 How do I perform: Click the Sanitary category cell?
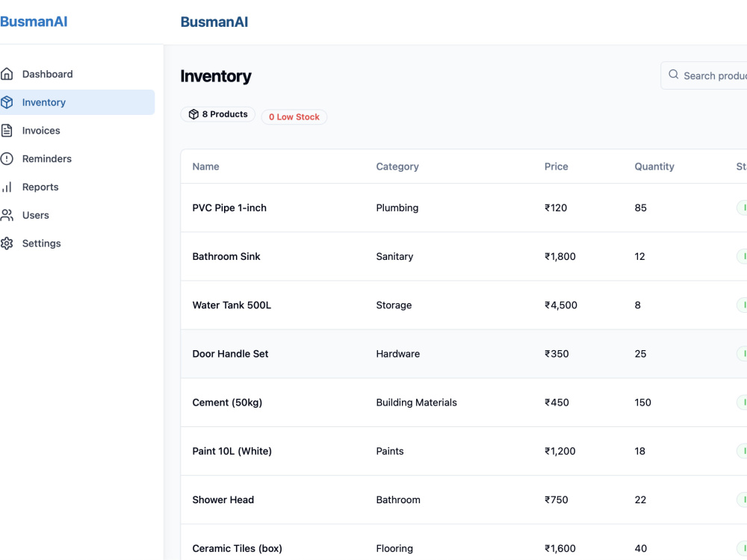(394, 257)
